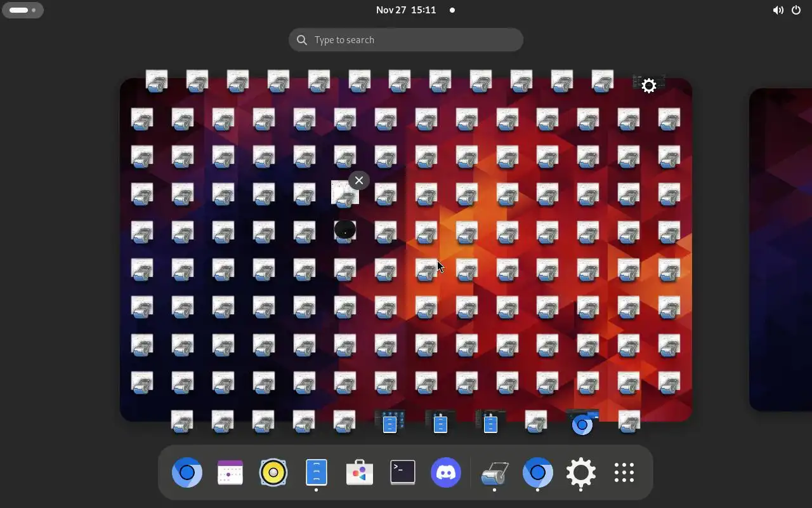Open the volume icon in the top bar

778,10
